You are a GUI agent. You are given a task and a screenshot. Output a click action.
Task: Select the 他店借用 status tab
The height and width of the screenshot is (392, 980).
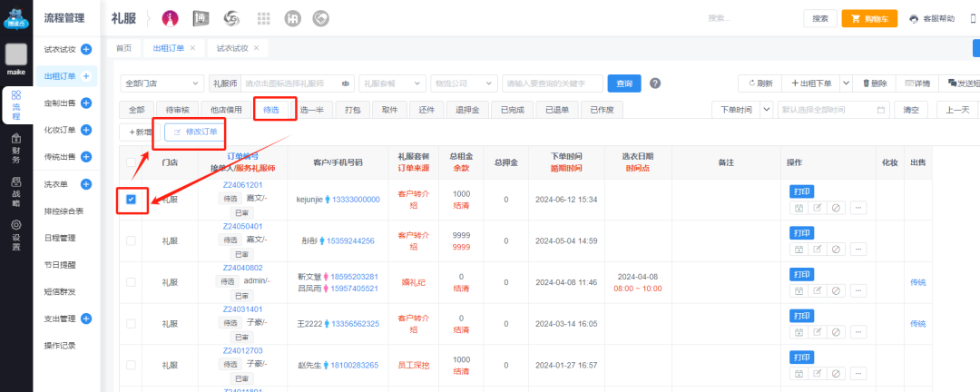click(x=226, y=110)
